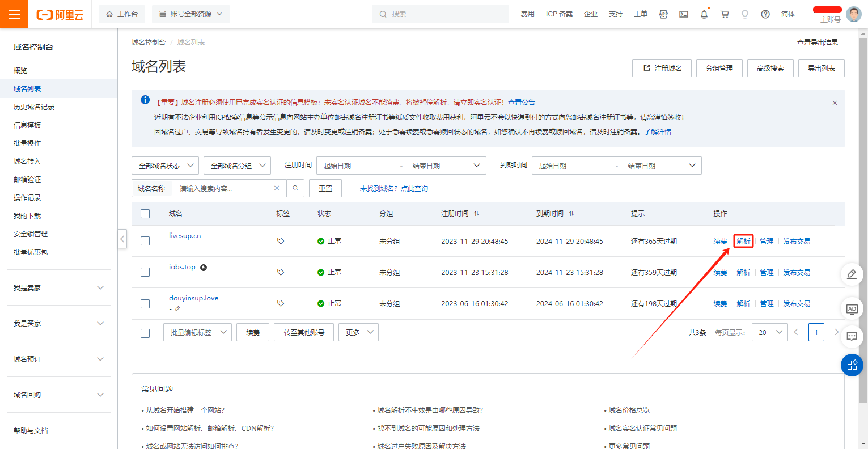Click tag icon for iobs.top
The width and height of the screenshot is (868, 449).
(x=281, y=272)
